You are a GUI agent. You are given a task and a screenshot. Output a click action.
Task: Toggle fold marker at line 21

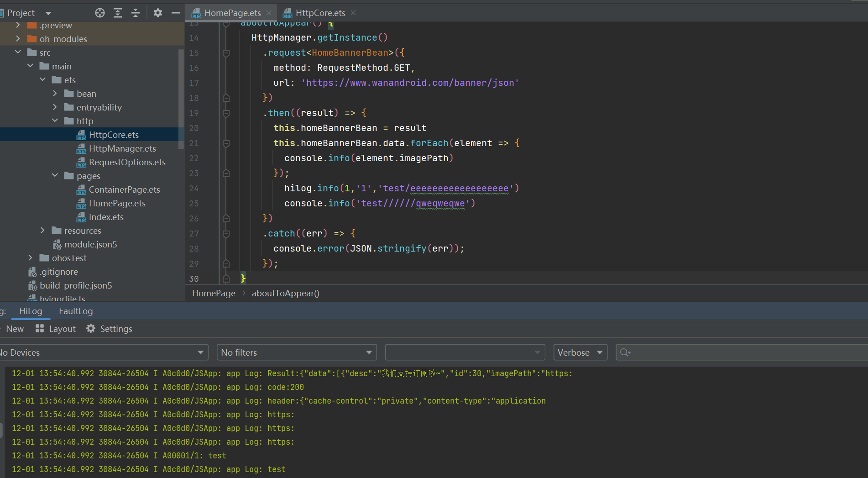226,143
